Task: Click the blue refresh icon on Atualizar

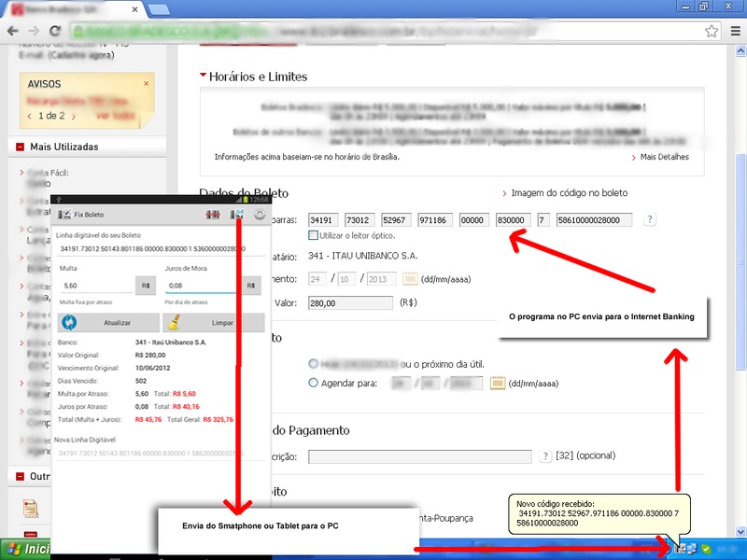Action: point(69,322)
